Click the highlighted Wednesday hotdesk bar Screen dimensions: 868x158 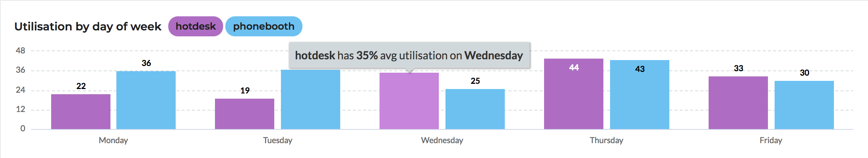pos(409,101)
